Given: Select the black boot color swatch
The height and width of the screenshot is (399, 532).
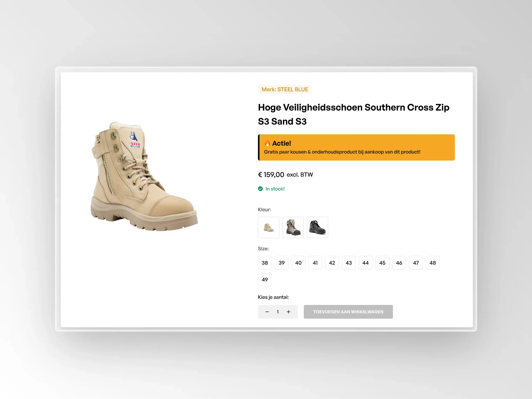Looking at the screenshot, I should (x=317, y=227).
